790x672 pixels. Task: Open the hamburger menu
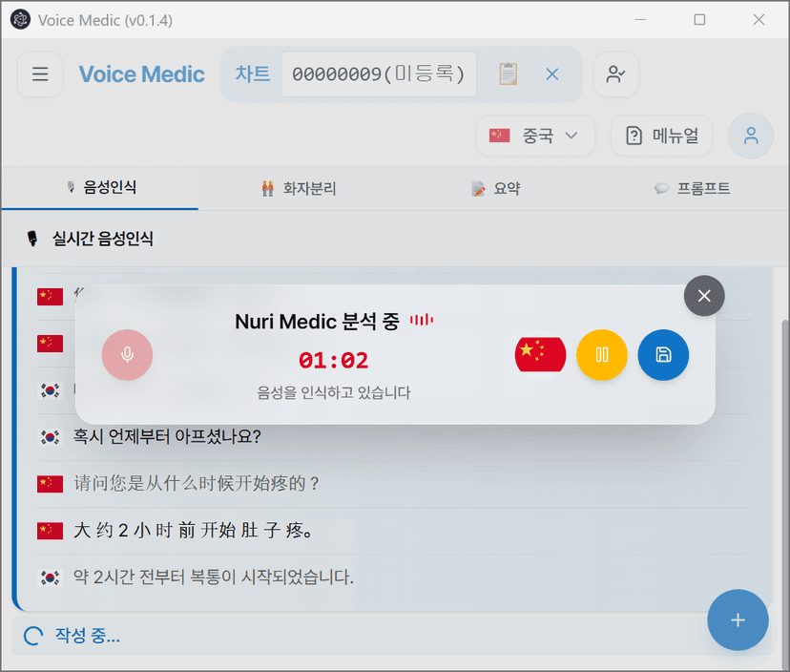tap(39, 74)
